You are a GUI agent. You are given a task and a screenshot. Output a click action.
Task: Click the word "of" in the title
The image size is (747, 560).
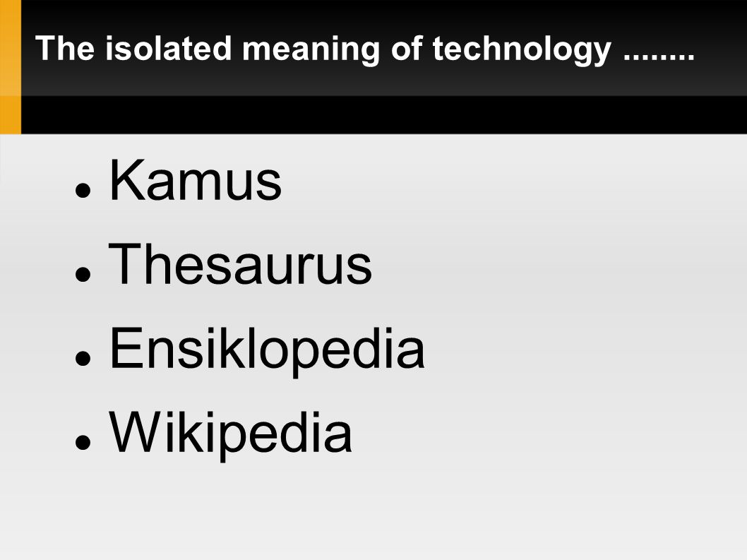[x=407, y=48]
